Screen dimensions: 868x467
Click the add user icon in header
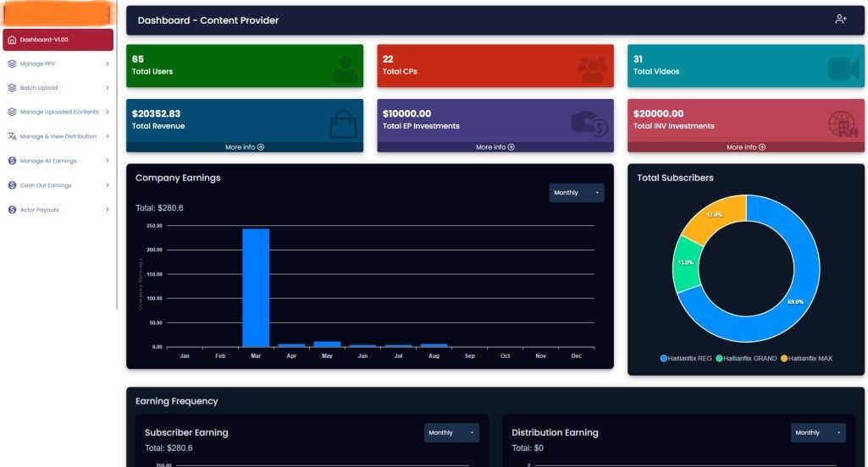[x=840, y=19]
